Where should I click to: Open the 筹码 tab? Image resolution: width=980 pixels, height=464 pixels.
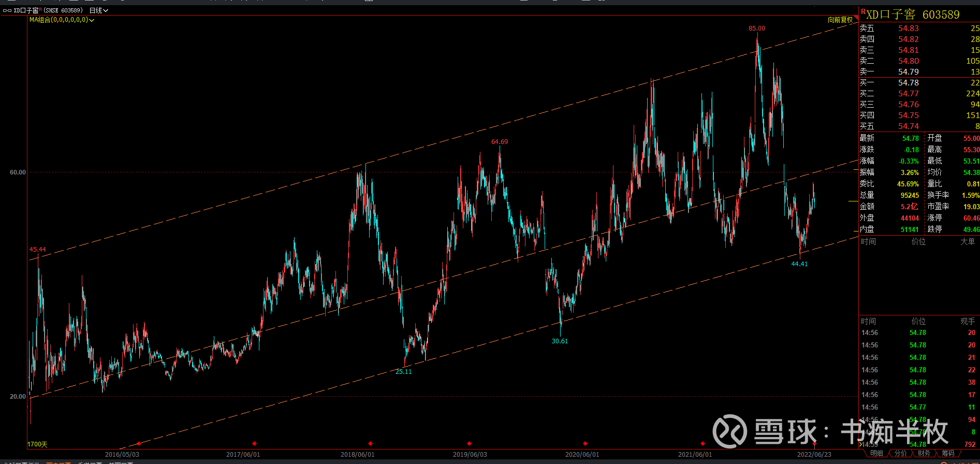coord(948,453)
